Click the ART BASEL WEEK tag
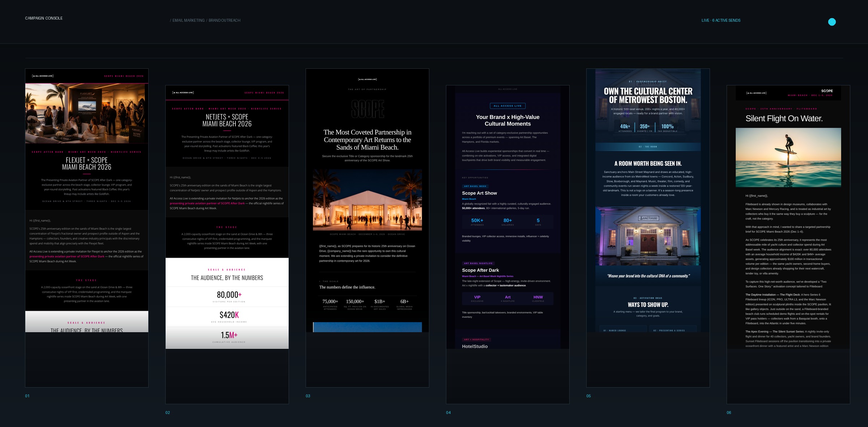 coord(475,186)
